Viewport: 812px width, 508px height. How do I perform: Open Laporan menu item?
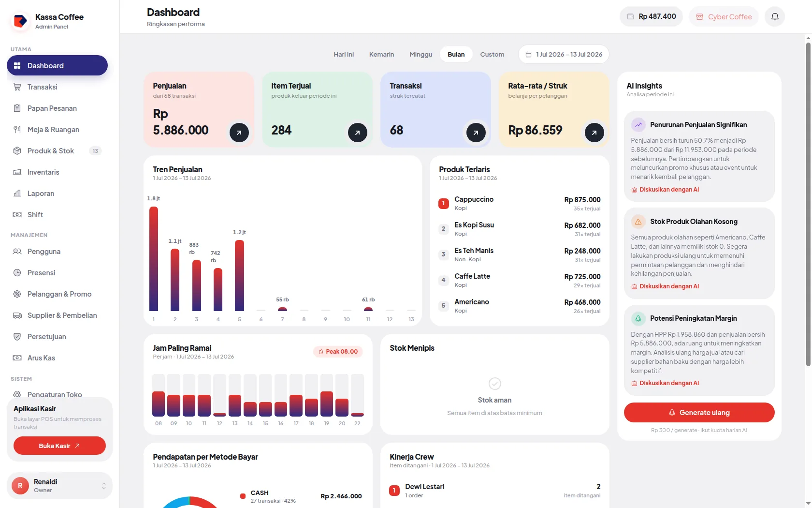coord(57,194)
